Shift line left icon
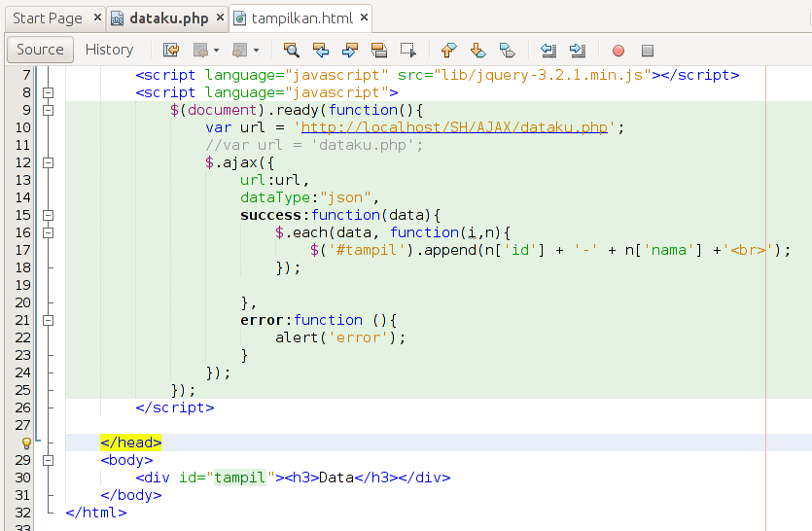The height and width of the screenshot is (531, 812). point(548,51)
